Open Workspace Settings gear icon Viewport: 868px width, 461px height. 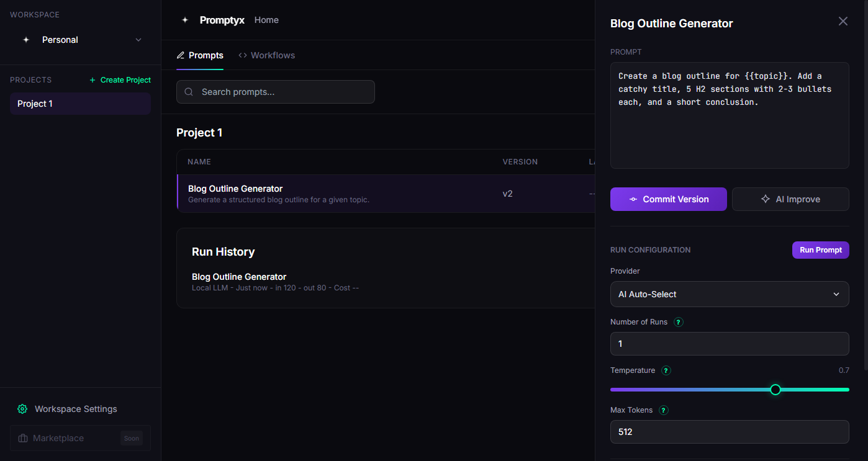22,409
